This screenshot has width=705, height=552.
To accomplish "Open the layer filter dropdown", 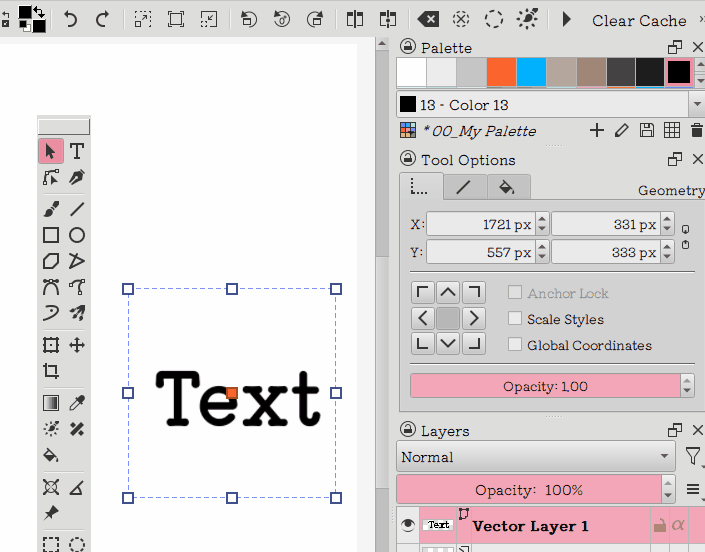I will (693, 457).
